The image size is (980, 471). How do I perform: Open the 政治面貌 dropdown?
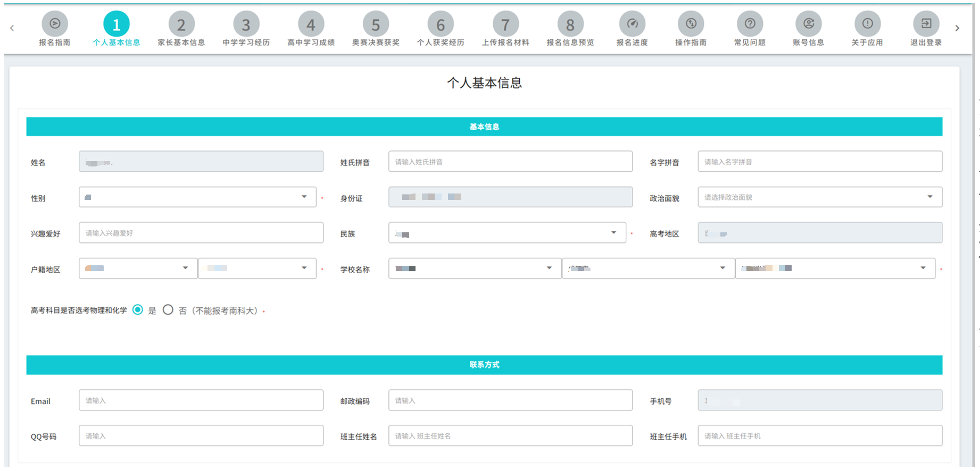coord(819,197)
